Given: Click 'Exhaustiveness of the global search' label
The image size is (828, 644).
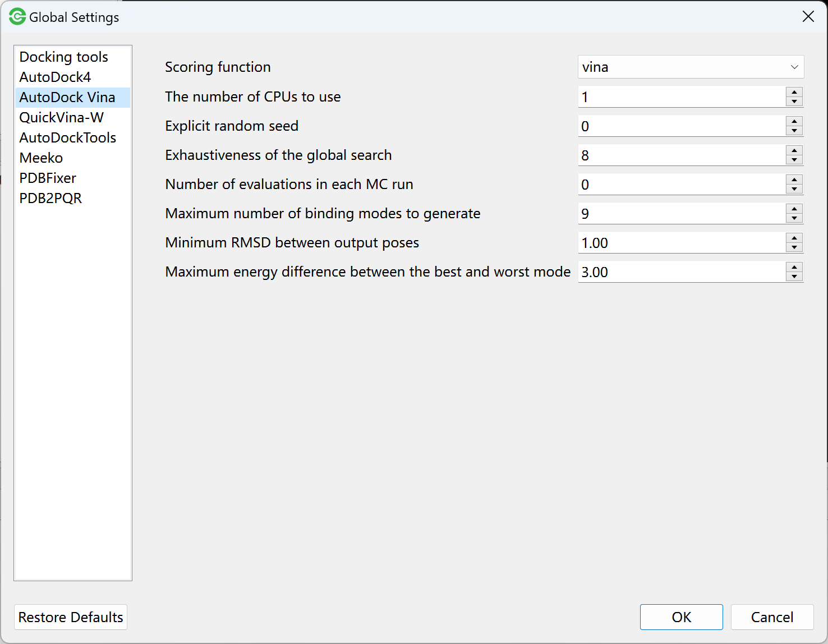Looking at the screenshot, I should pyautogui.click(x=278, y=155).
